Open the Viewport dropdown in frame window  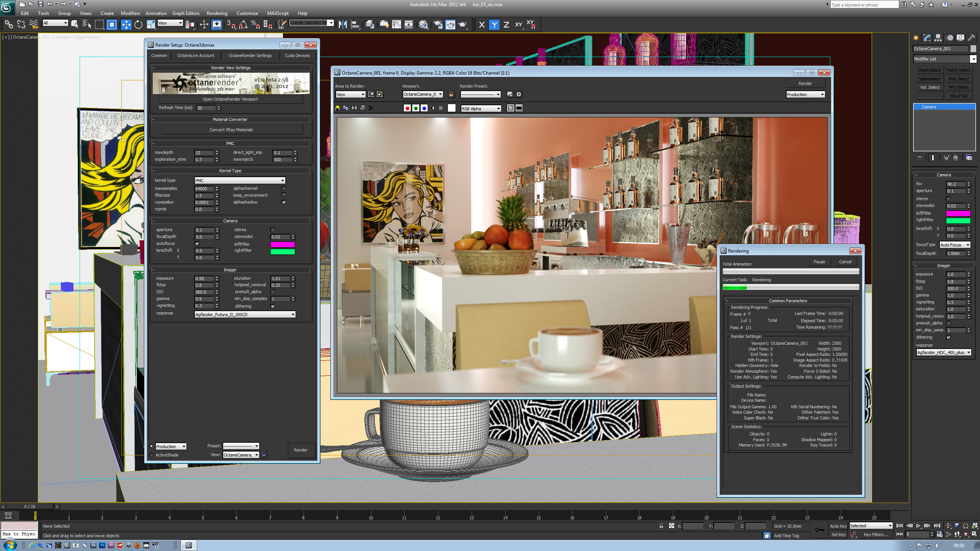click(x=423, y=94)
